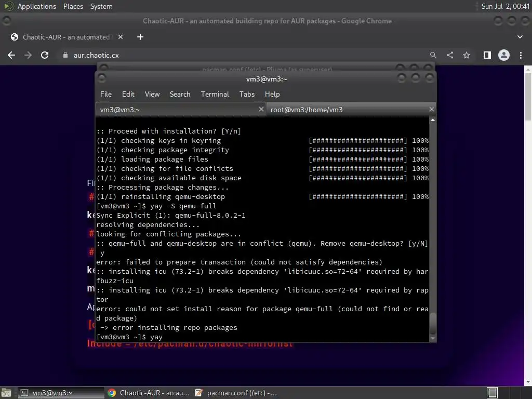Open the Applications menu in top panel
Viewport: 532px width, 399px height.
pyautogui.click(x=36, y=6)
